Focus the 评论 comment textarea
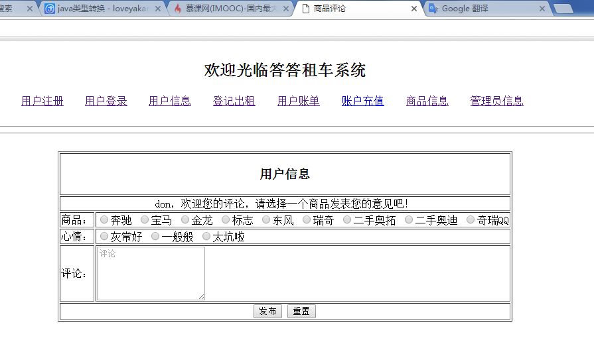594x364 pixels. coord(151,274)
